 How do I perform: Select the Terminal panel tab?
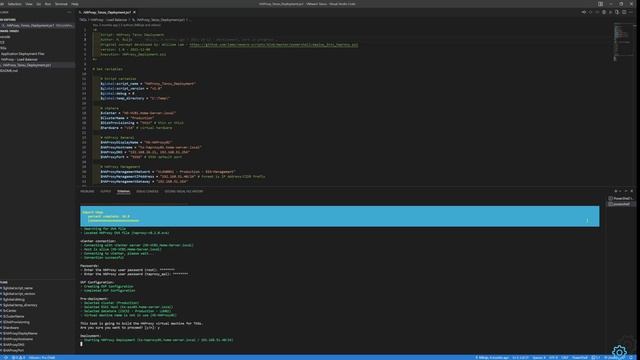click(123, 191)
